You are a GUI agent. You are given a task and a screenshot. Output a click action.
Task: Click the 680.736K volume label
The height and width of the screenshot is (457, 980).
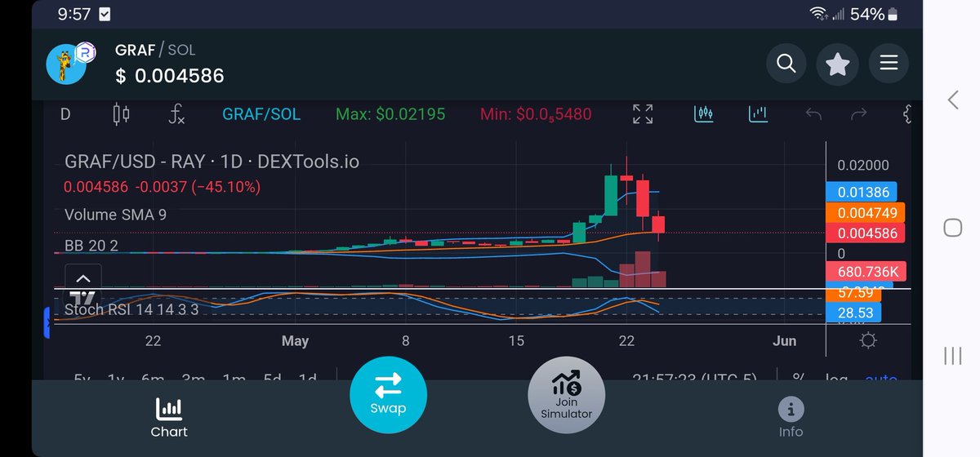[866, 272]
